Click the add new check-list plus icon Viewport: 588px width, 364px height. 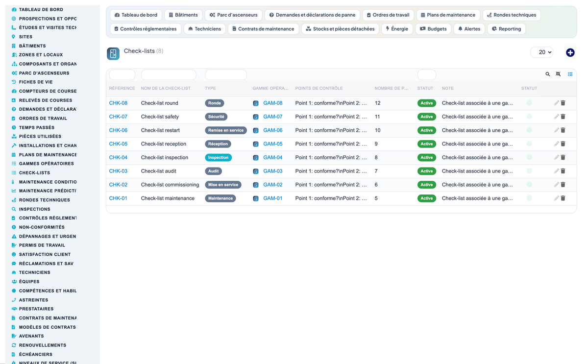[x=570, y=52]
